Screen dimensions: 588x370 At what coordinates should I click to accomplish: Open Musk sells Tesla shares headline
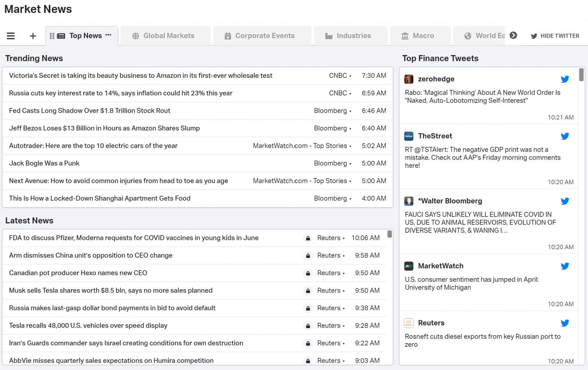pyautogui.click(x=111, y=290)
